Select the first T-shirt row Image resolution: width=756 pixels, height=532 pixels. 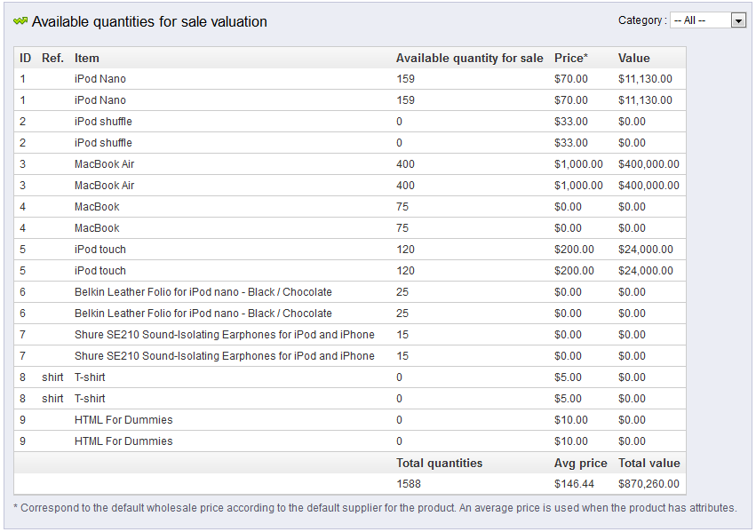coord(350,377)
